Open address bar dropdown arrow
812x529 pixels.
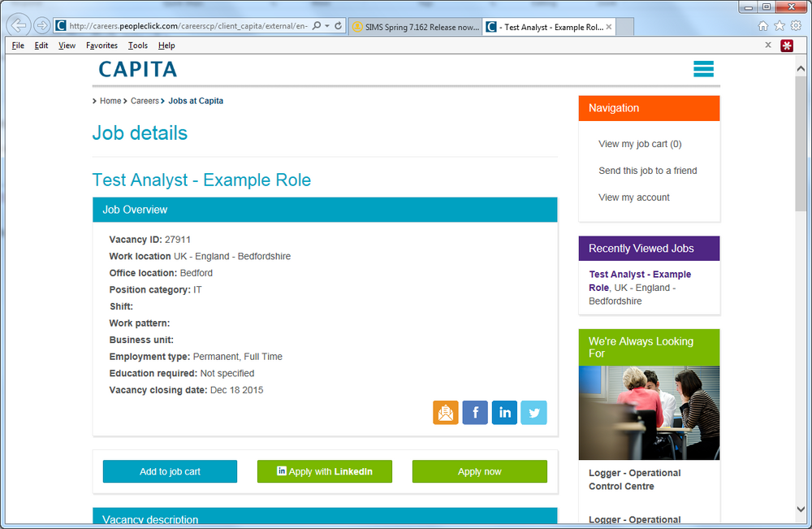pos(327,26)
